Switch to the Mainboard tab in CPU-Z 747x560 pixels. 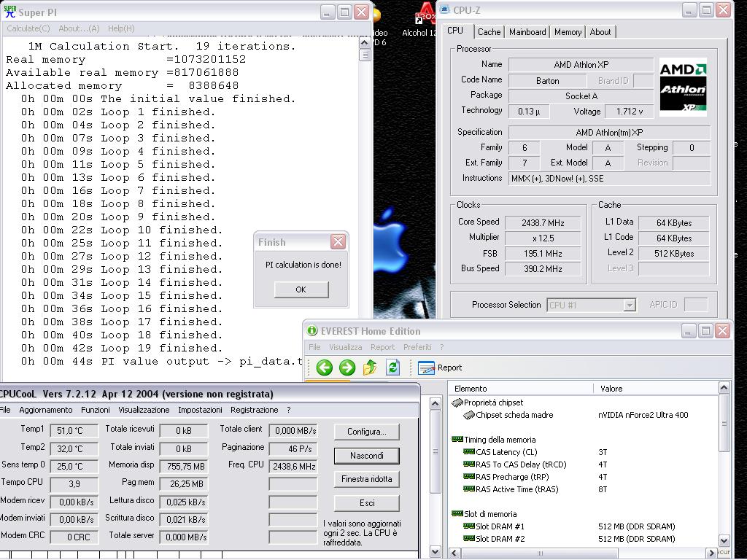click(x=527, y=32)
